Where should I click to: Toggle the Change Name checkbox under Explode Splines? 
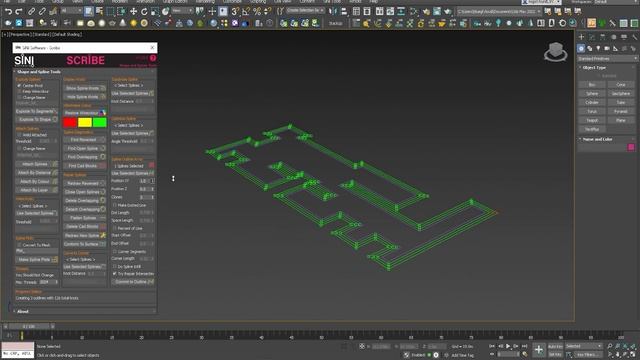(x=19, y=98)
